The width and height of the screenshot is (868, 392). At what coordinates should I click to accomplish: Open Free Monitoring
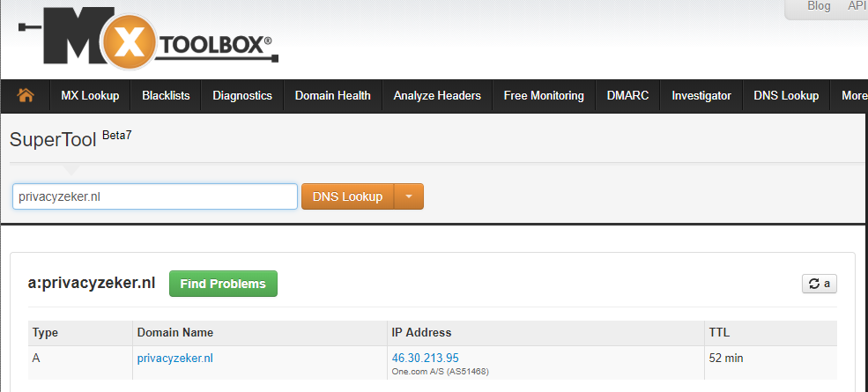coord(544,96)
